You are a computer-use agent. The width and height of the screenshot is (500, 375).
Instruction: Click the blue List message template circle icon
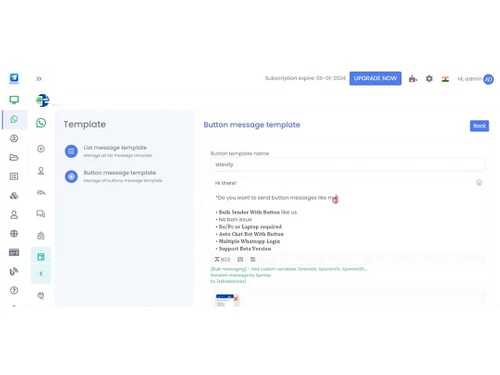[x=71, y=151]
